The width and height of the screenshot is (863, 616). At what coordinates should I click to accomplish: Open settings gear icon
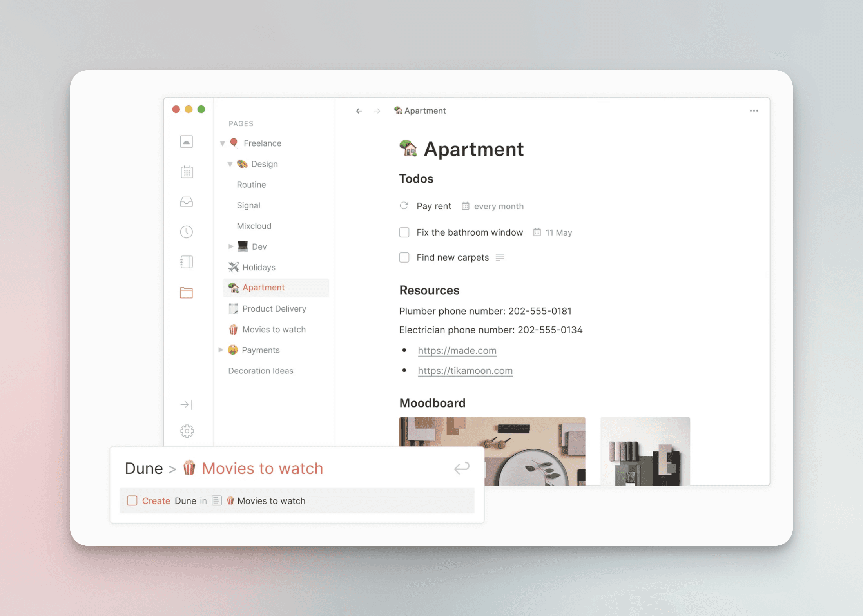187,431
